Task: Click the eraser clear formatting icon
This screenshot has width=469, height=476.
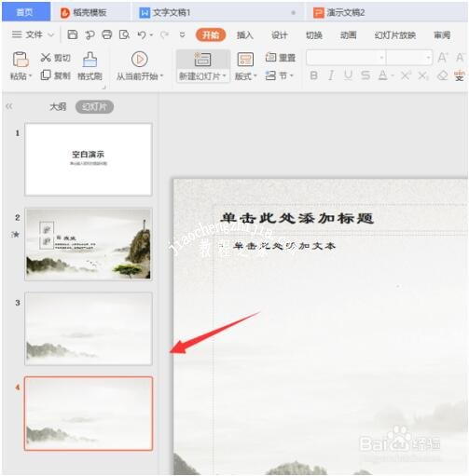Action: click(x=442, y=75)
